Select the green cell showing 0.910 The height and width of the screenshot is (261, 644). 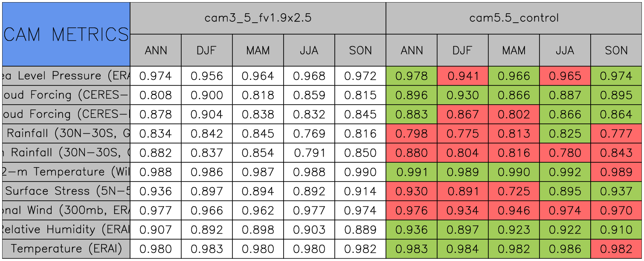click(x=616, y=230)
